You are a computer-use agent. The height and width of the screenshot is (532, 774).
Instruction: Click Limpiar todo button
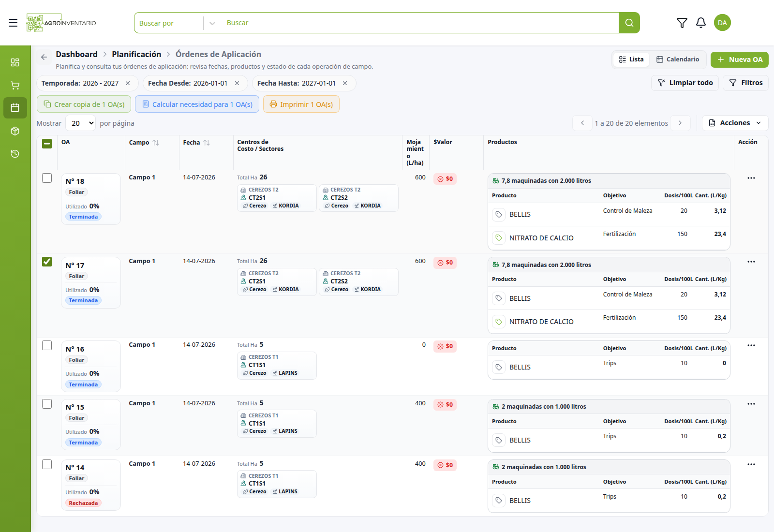pos(685,83)
